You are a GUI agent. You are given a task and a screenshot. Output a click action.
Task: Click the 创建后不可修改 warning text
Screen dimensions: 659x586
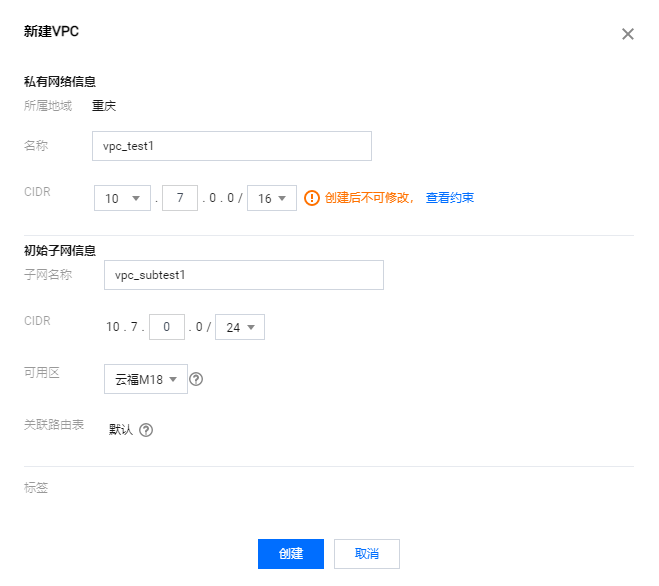368,198
